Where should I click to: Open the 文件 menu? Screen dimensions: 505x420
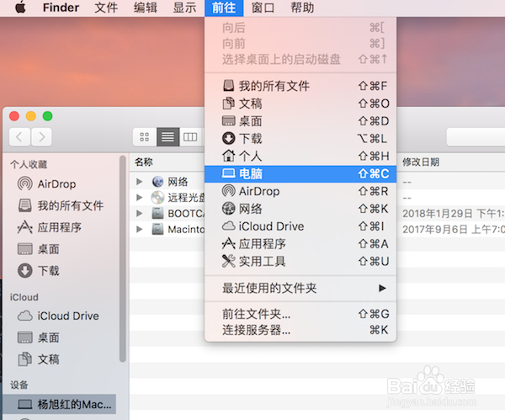(106, 8)
